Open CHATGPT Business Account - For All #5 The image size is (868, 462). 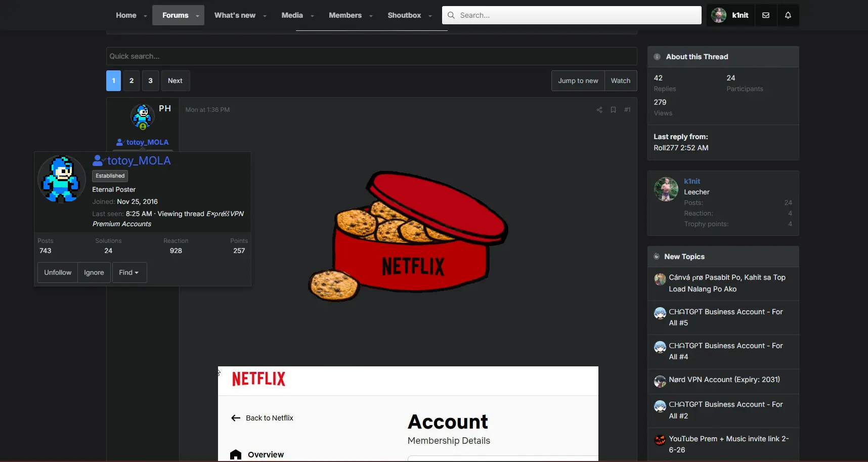(726, 317)
